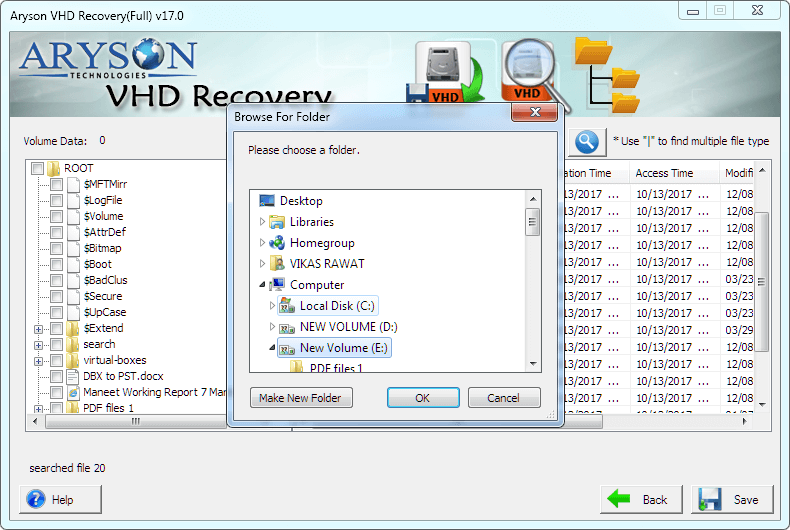The height and width of the screenshot is (530, 790).
Task: Click the Access Time column header
Action: [674, 173]
